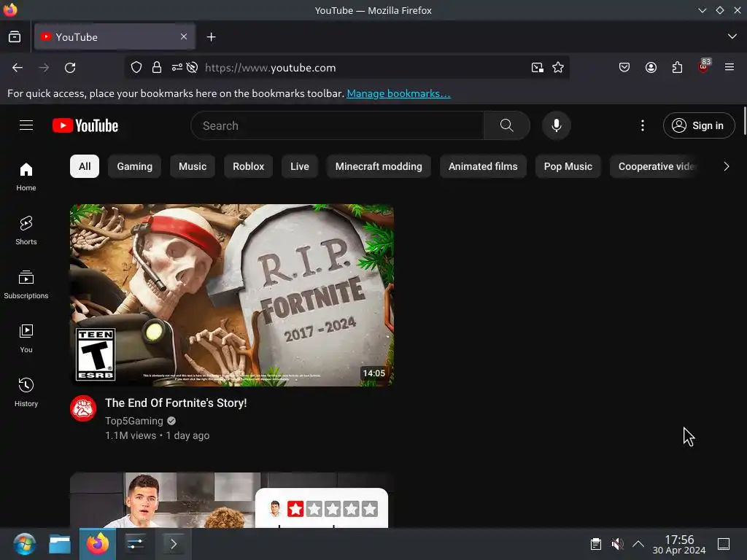The height and width of the screenshot is (560, 747).
Task: Select the Gaming filter chip
Action: click(134, 166)
